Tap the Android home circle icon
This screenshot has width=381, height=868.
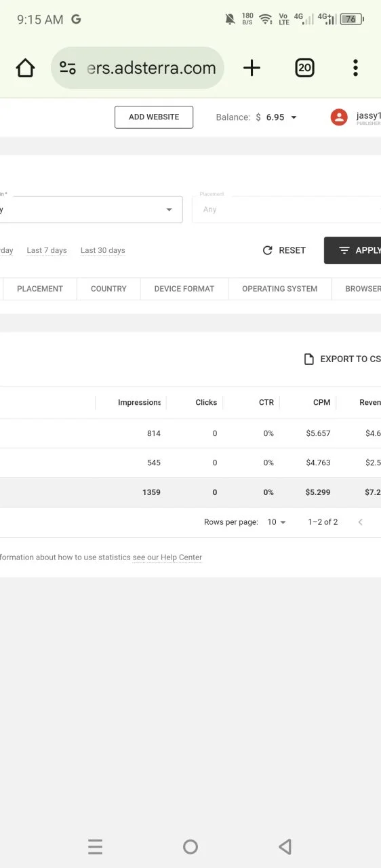[x=190, y=846]
